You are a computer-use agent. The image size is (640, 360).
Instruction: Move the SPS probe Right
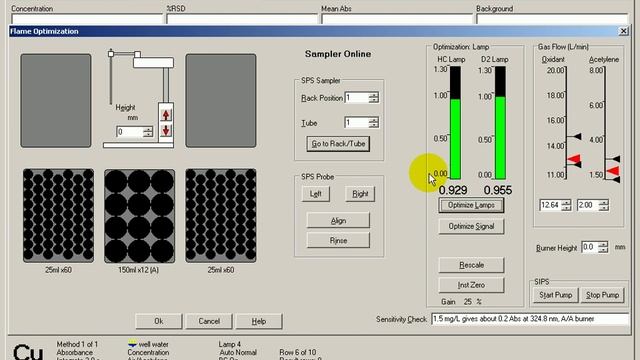(x=360, y=194)
